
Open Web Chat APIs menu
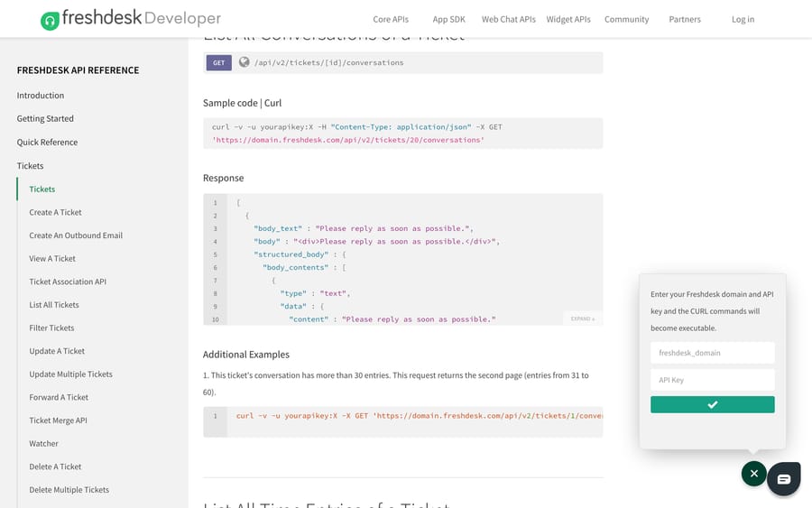(509, 19)
